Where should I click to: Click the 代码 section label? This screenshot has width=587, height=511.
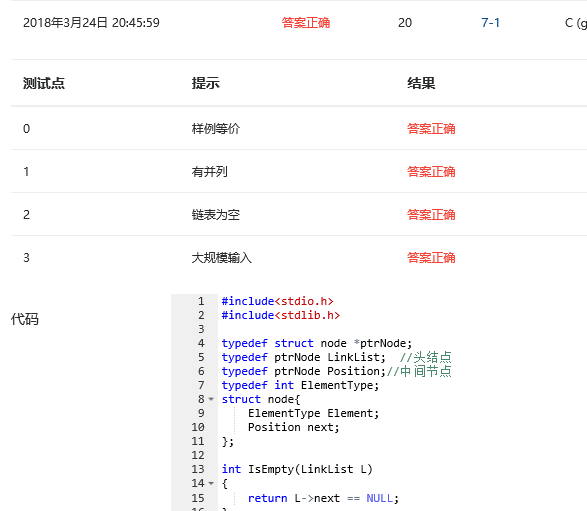tap(25, 319)
